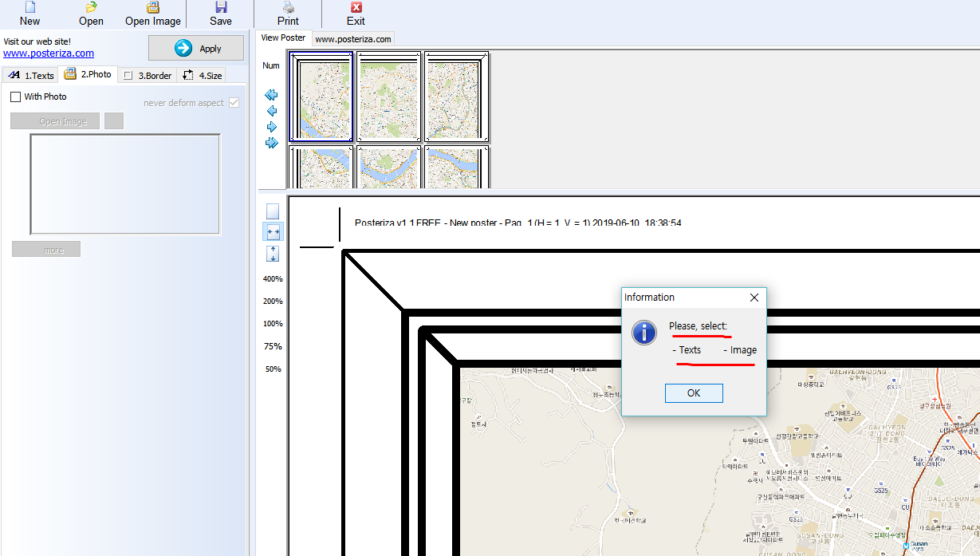The width and height of the screenshot is (980, 556).
Task: Go to next page with single-right arrow
Action: 271,127
